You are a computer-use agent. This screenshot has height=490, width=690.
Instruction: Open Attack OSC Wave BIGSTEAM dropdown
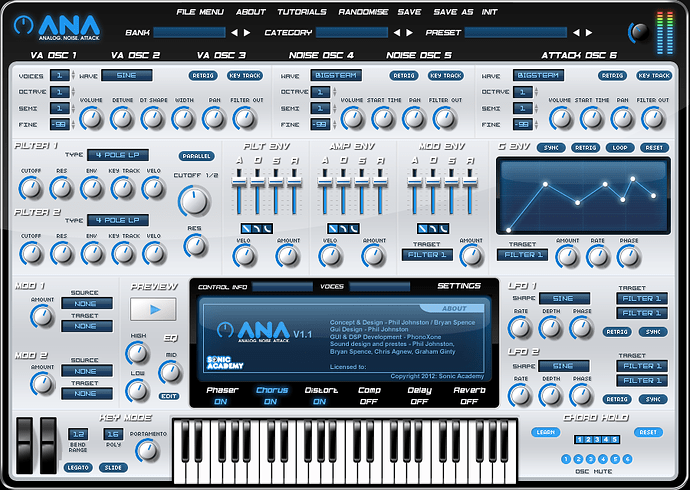click(538, 76)
